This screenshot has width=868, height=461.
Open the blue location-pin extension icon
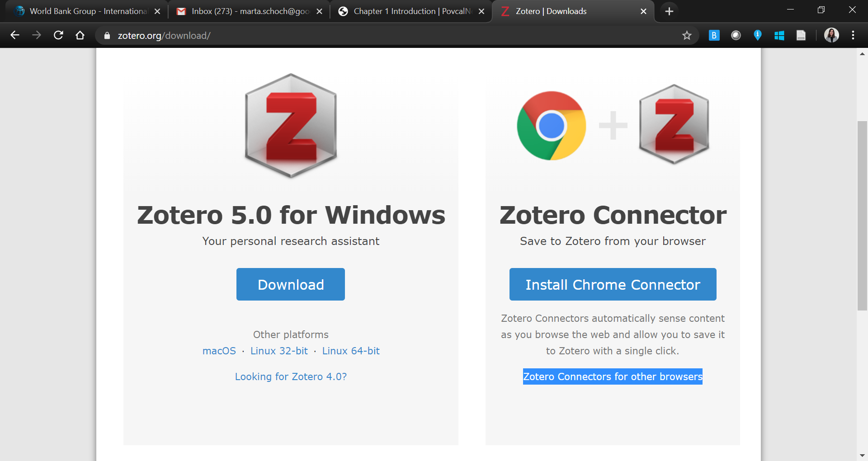(x=758, y=35)
